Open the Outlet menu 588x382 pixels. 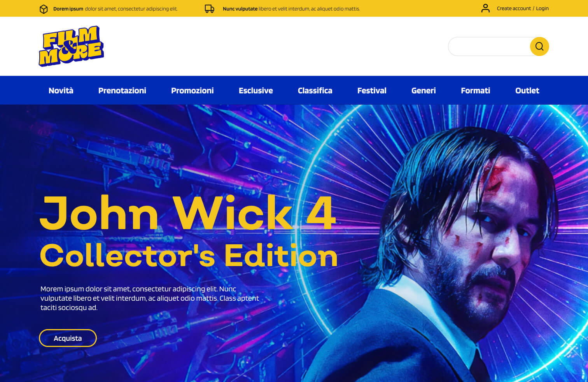coord(527,90)
